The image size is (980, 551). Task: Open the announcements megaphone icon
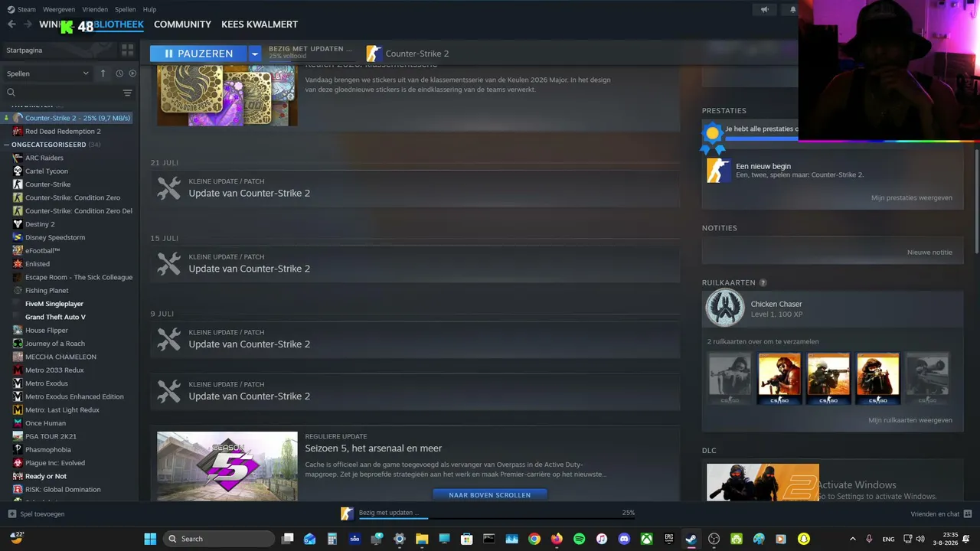point(764,10)
